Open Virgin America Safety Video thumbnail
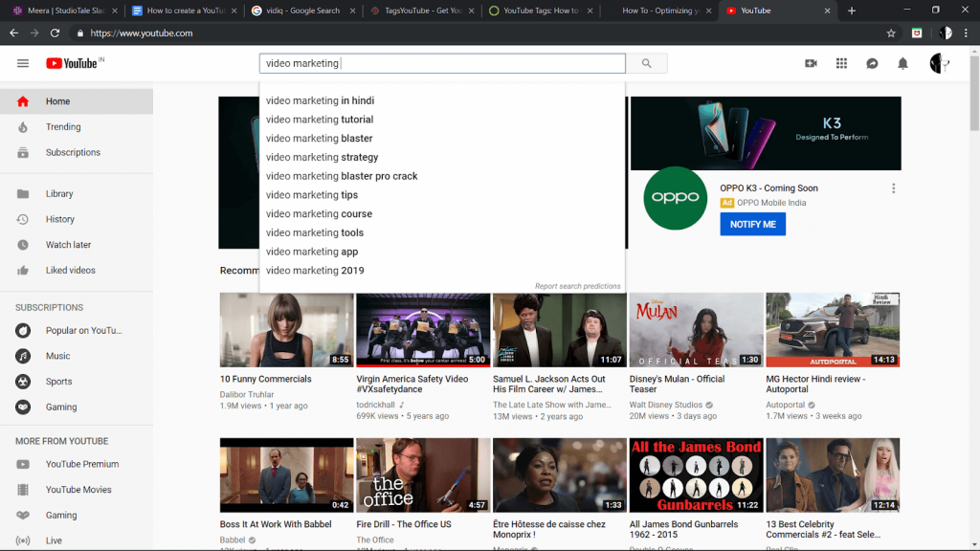Viewport: 980px width, 551px height. [423, 330]
